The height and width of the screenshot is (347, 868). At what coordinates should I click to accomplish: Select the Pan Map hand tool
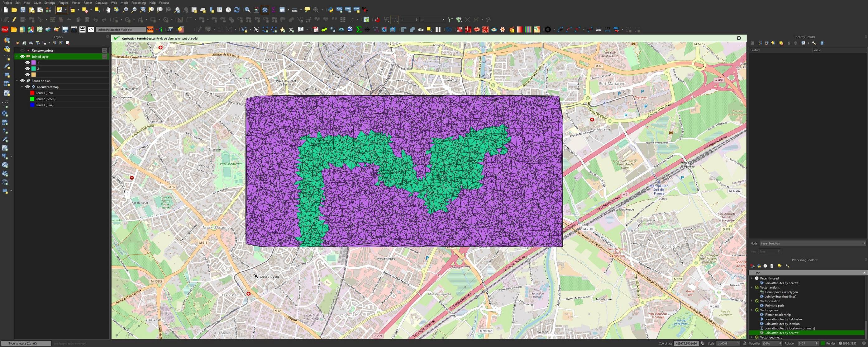point(108,10)
